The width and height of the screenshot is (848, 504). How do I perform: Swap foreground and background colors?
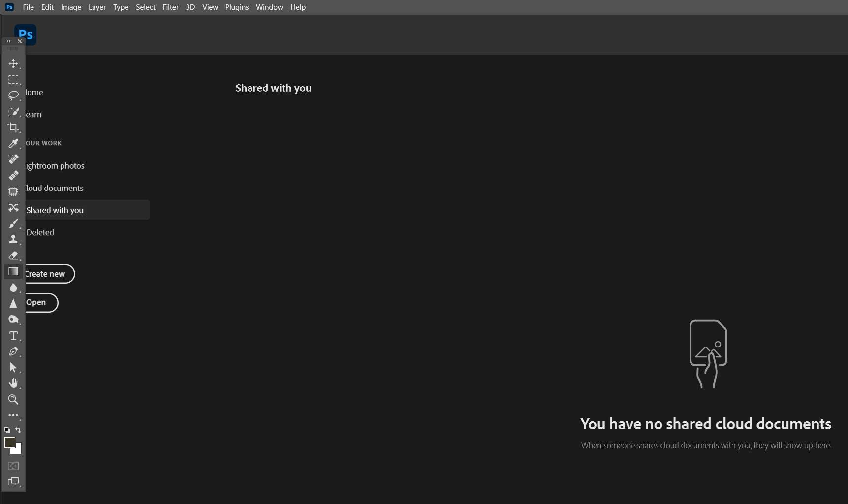[x=18, y=430]
